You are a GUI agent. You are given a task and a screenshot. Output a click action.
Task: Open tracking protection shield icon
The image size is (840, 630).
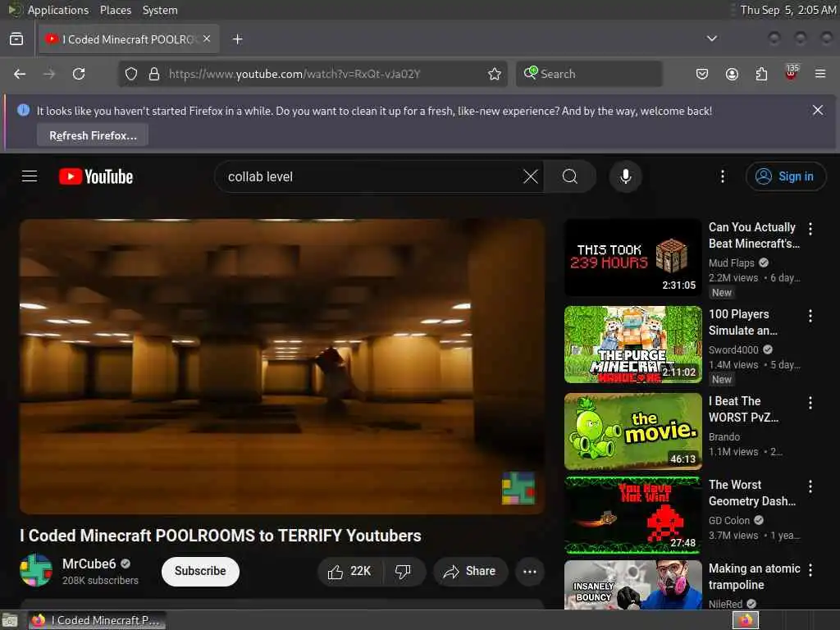pos(131,73)
